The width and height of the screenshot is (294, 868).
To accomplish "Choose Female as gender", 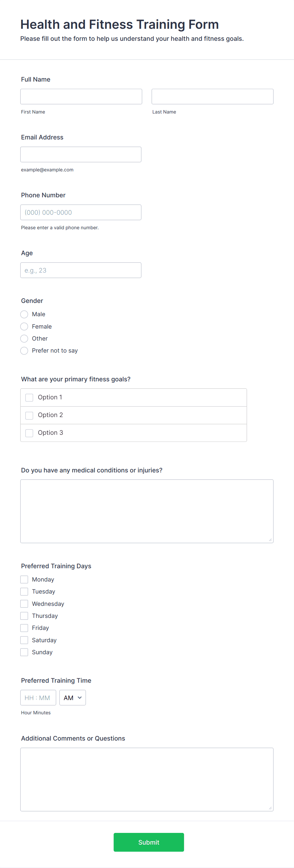I will 24,326.
